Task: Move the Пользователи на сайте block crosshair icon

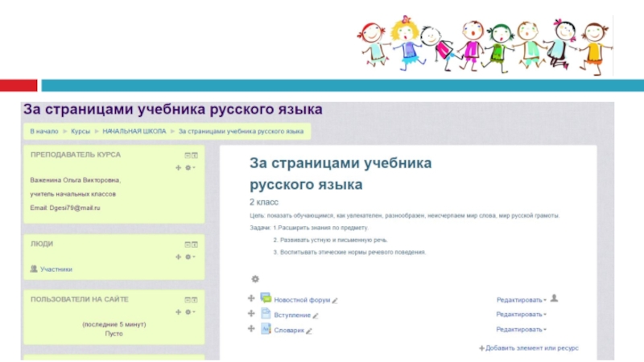Action: [178, 312]
